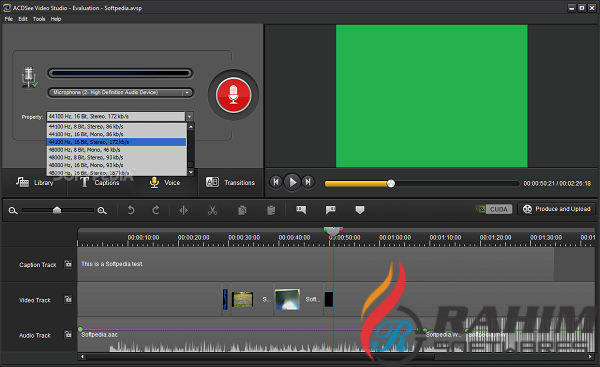Jump to previous frame in preview
The height and width of the screenshot is (367, 600).
pyautogui.click(x=276, y=182)
